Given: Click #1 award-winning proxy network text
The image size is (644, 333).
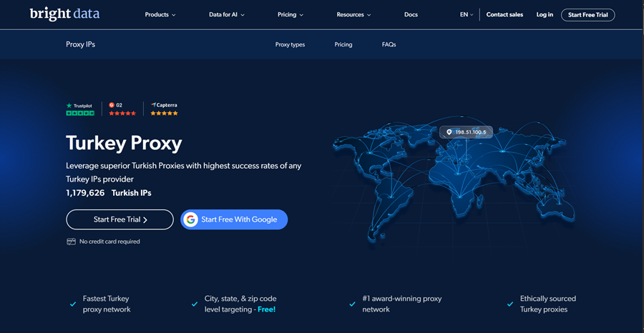Looking at the screenshot, I should [401, 304].
